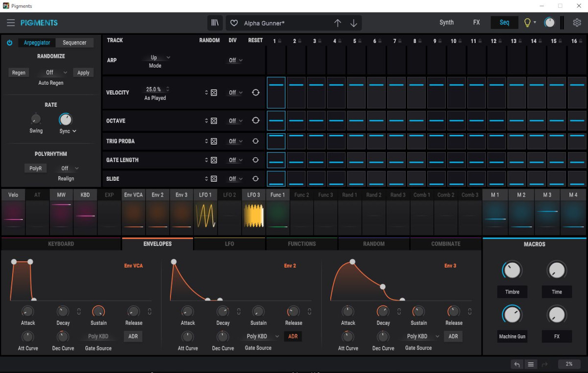This screenshot has width=588, height=373.
Task: Open the preset browser library icon
Action: point(215,23)
